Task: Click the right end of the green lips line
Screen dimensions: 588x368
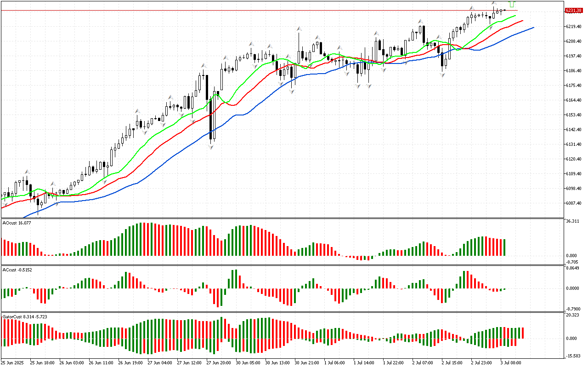Action: [515, 16]
